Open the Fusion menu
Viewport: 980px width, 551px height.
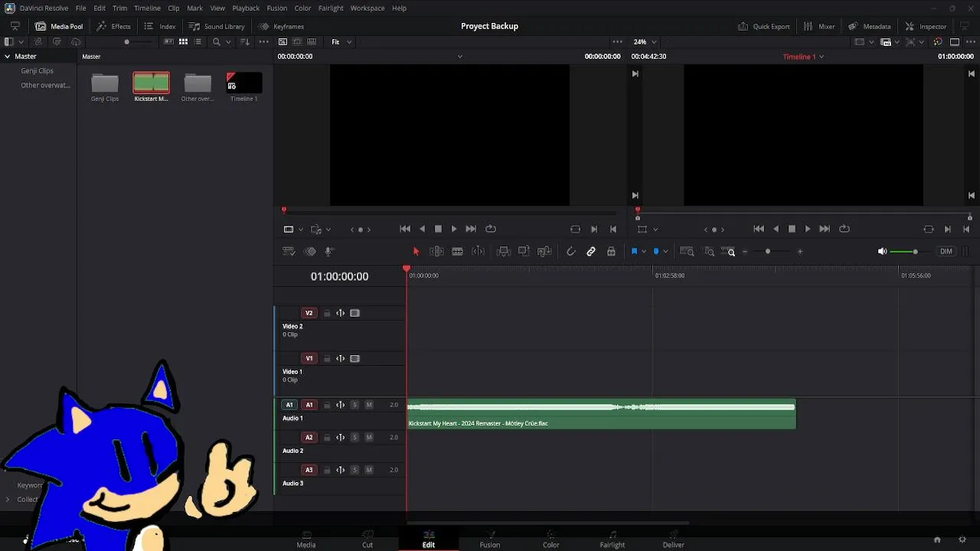[x=277, y=8]
